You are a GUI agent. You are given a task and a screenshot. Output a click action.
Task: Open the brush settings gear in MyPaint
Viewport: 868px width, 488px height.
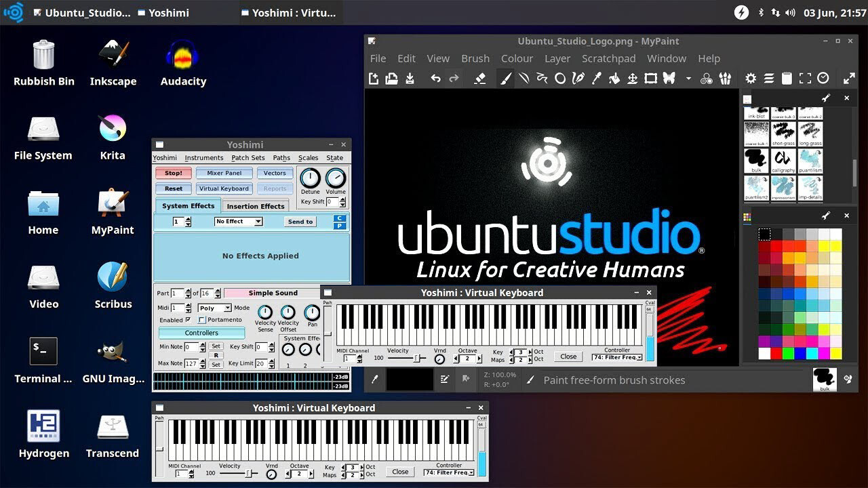751,79
